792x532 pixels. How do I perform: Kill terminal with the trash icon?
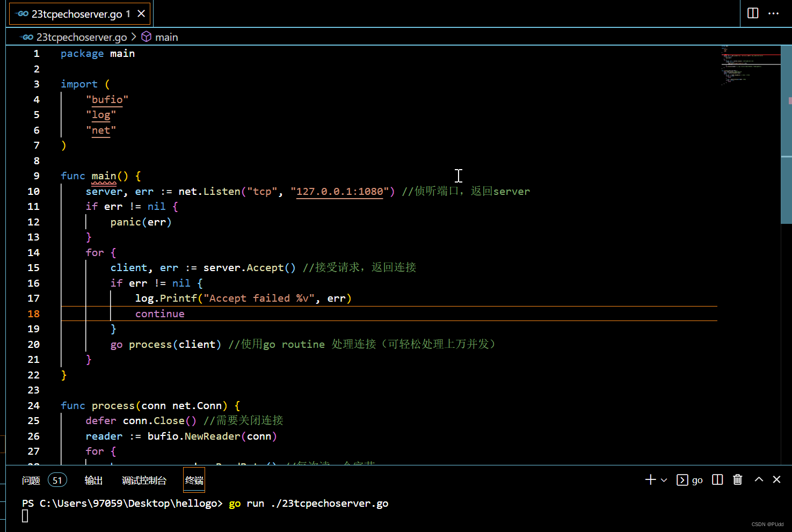click(x=738, y=480)
